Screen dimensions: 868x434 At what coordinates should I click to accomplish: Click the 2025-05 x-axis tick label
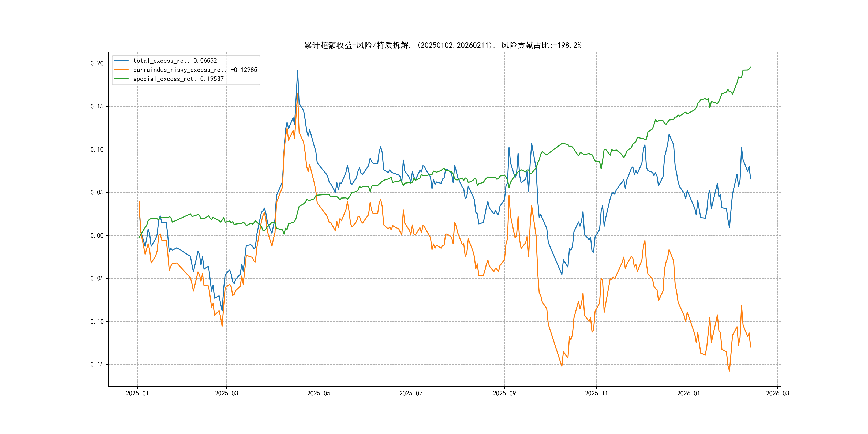click(x=319, y=393)
